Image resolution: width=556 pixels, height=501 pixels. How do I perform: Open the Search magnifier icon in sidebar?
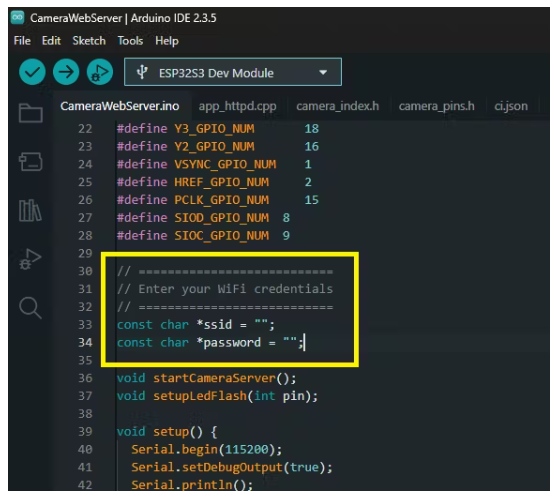30,308
